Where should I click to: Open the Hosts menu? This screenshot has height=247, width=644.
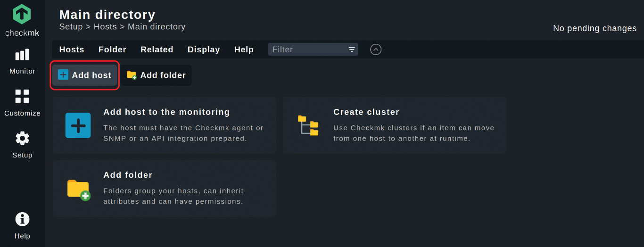coord(72,49)
